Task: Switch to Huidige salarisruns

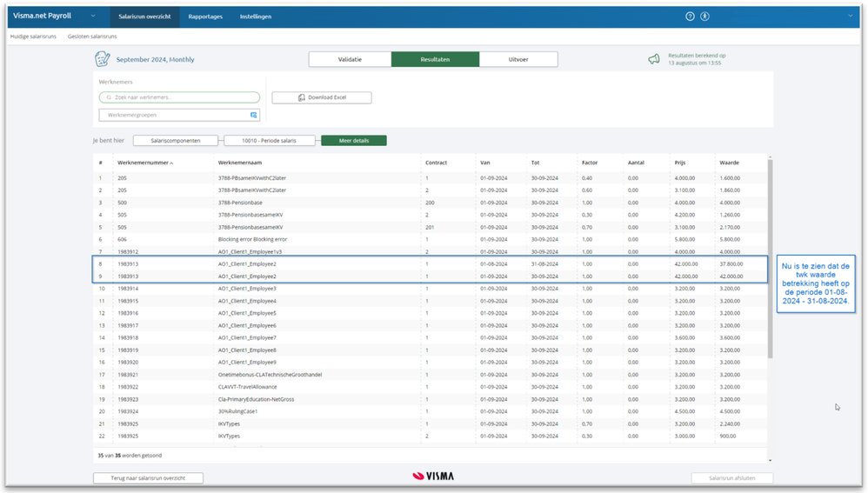Action: pyautogui.click(x=33, y=37)
